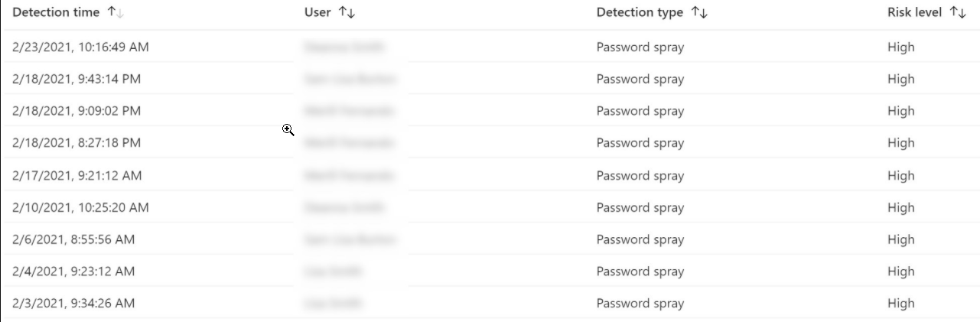Open the 2/4/2021, 9:23:12 AM detection
This screenshot has width=980, height=322.
click(73, 272)
